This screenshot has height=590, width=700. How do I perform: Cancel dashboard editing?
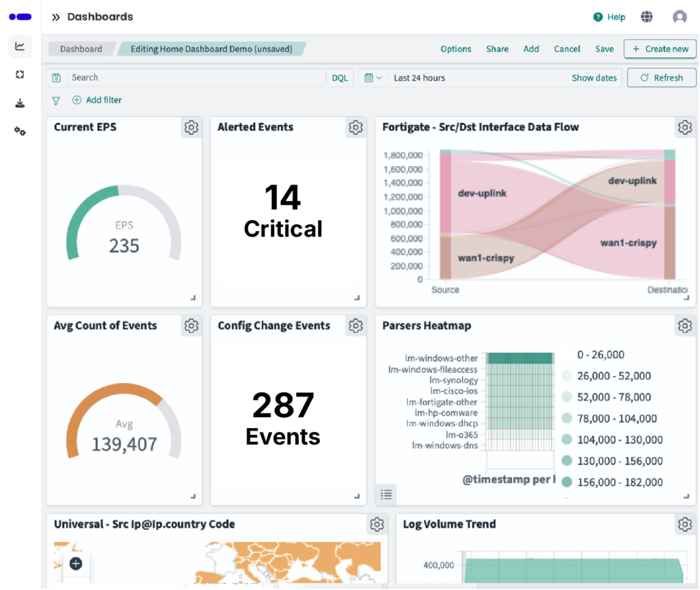(567, 49)
